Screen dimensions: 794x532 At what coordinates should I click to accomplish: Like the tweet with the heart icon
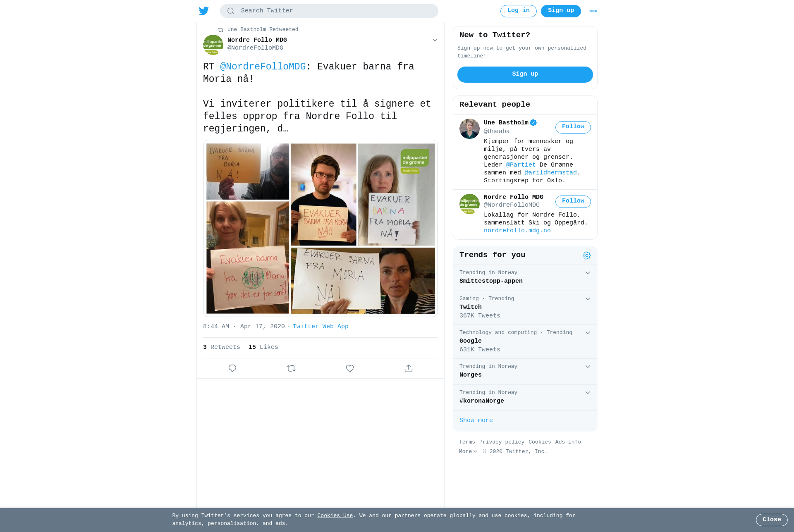pyautogui.click(x=350, y=368)
